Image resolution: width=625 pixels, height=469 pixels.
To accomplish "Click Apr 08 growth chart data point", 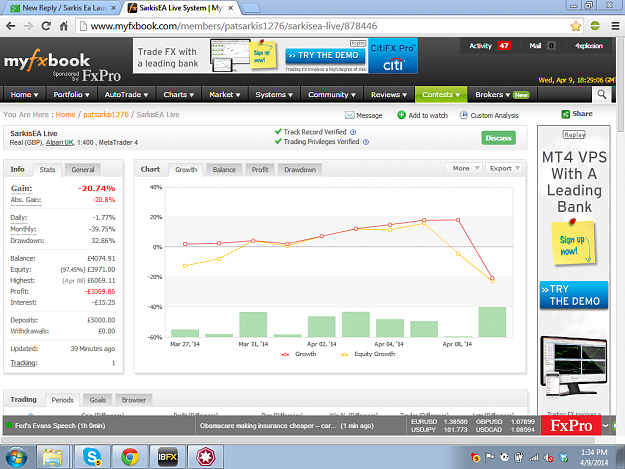I will [x=458, y=220].
